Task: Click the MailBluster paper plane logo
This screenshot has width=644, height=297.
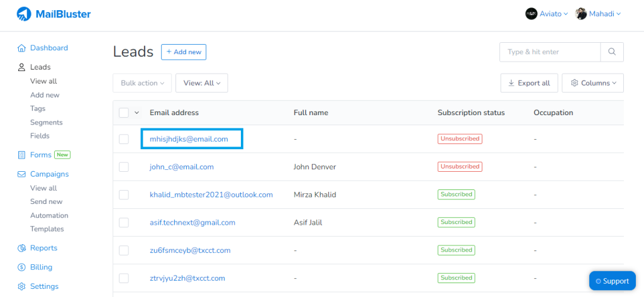Action: point(24,14)
